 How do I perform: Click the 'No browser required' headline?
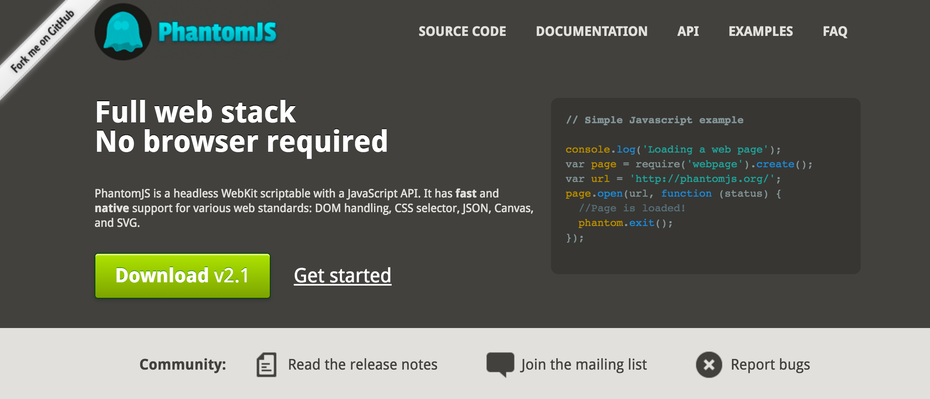(x=241, y=142)
